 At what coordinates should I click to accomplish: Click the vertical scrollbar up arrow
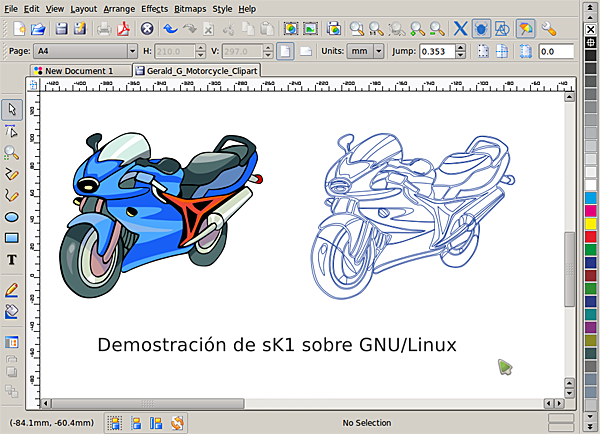[569, 97]
